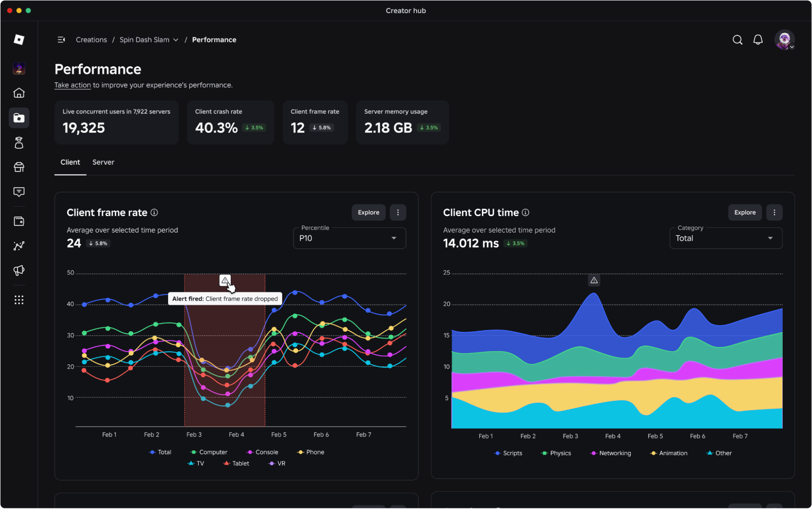The width and height of the screenshot is (812, 509).
Task: Switch to the Server tab
Action: click(x=103, y=162)
